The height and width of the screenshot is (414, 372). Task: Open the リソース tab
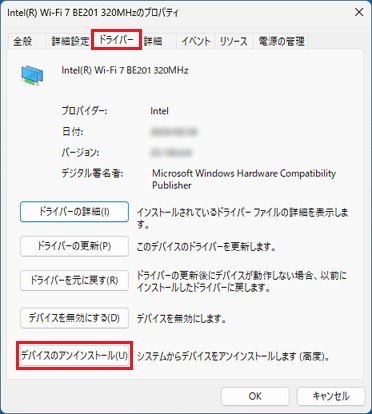(x=234, y=42)
